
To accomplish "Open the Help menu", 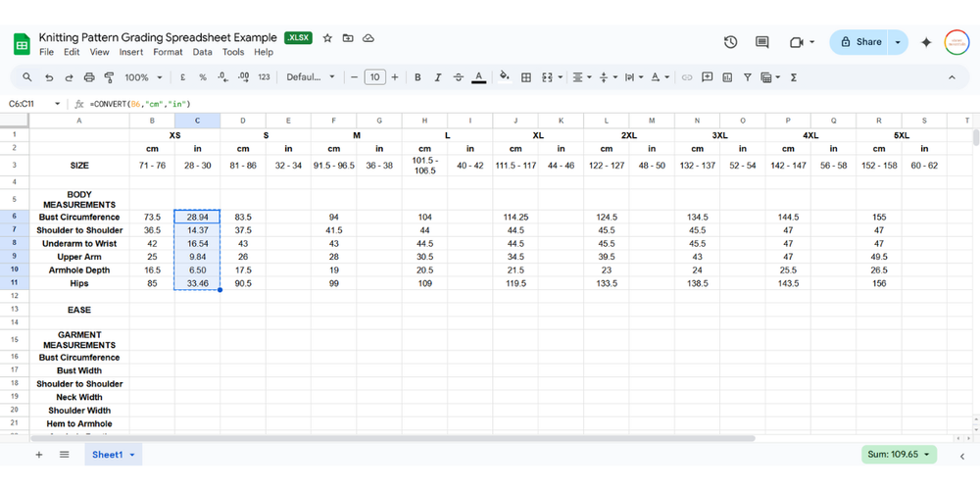I will pos(263,53).
